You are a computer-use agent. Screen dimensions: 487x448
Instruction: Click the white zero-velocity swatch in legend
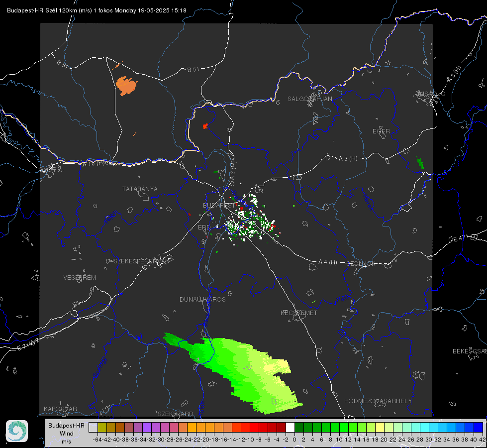(290, 428)
